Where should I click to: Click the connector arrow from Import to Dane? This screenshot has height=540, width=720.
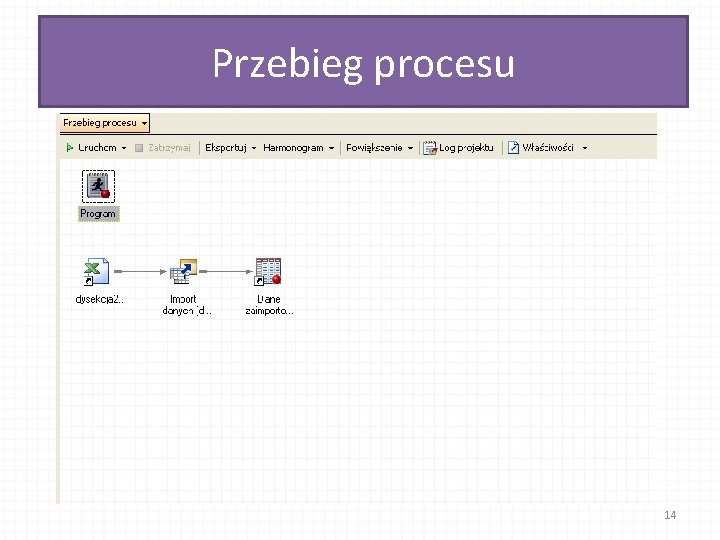[x=226, y=271]
